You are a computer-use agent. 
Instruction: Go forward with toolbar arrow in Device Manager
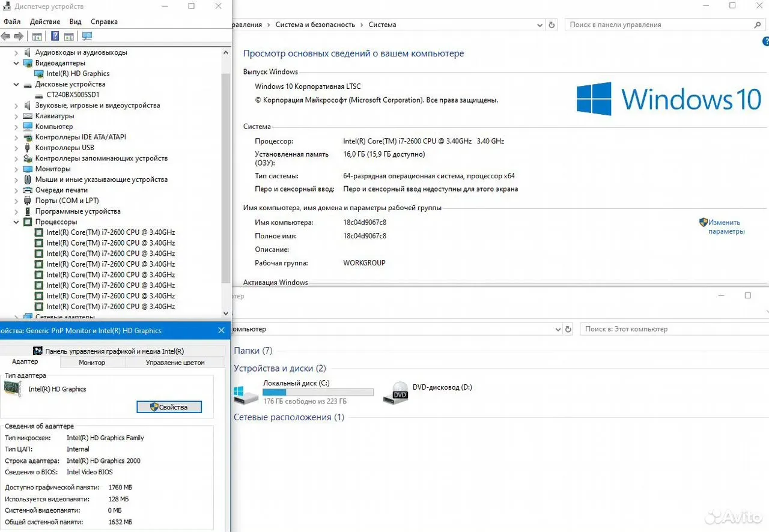pos(19,37)
